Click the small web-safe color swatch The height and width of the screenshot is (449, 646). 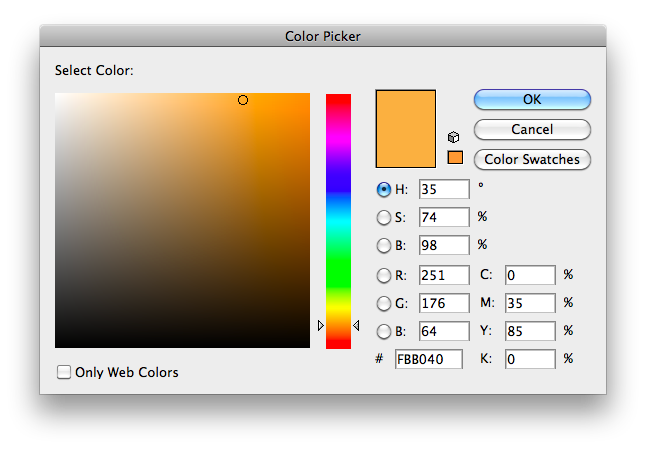point(455,157)
